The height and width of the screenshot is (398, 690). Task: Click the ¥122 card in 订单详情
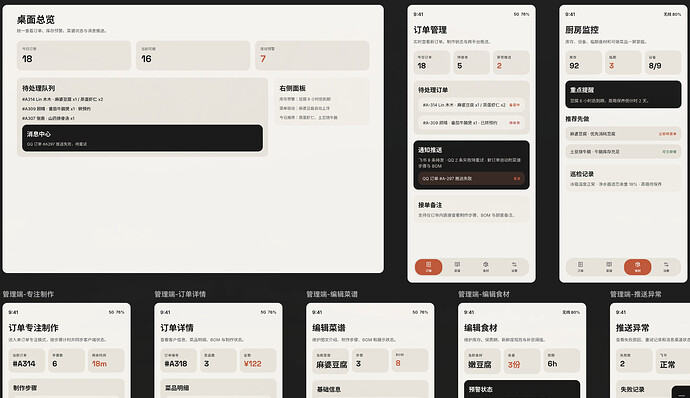[x=258, y=361]
